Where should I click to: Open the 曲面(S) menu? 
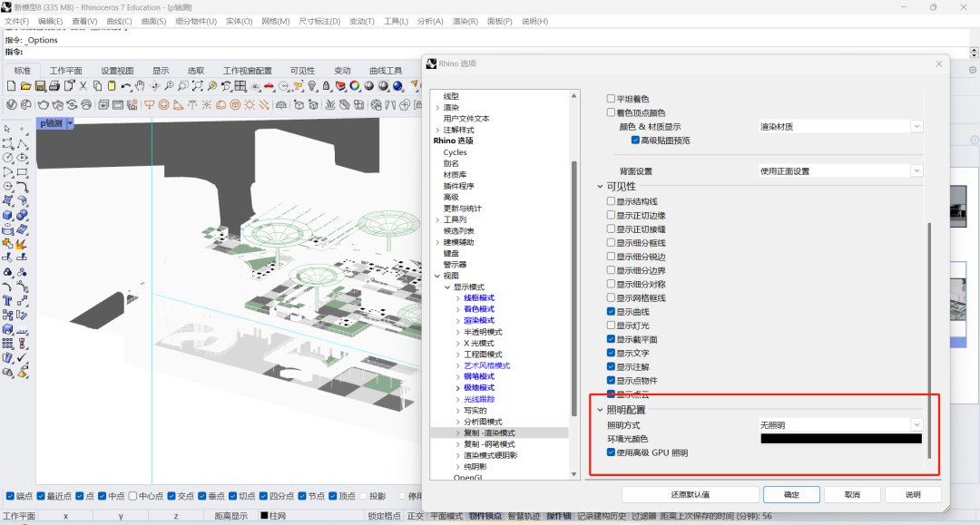(153, 21)
